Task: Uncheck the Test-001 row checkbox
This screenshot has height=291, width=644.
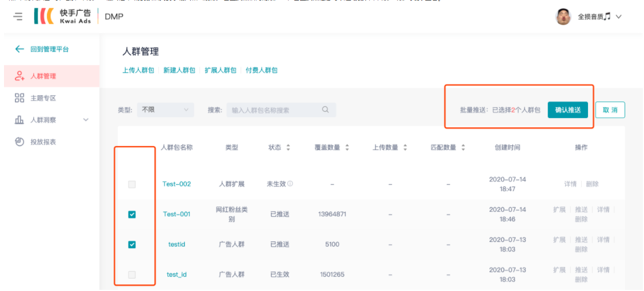Action: [132, 215]
